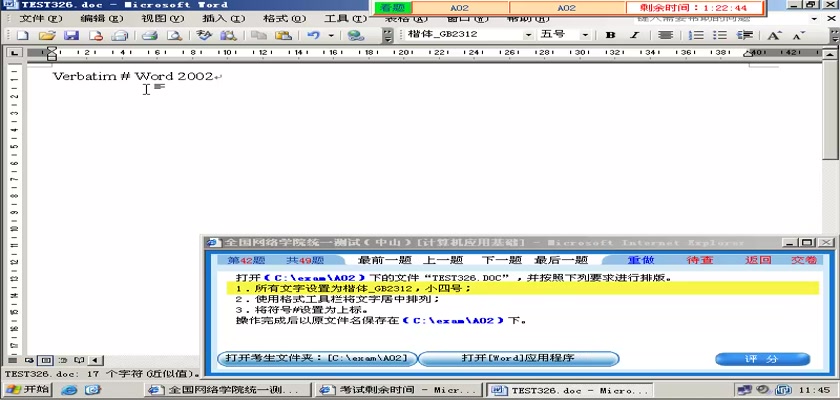Click 打开[Word]应用程序 button
The width and height of the screenshot is (840, 400).
tap(518, 358)
